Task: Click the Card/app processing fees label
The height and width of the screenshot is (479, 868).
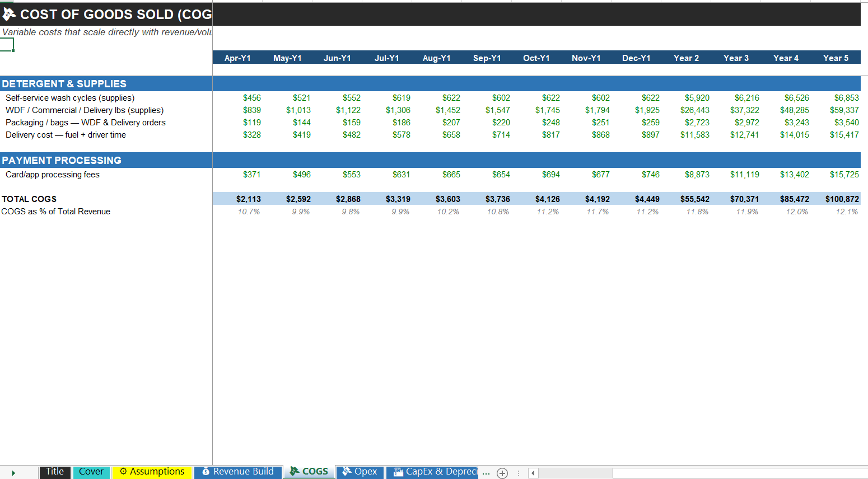Action: [x=53, y=175]
